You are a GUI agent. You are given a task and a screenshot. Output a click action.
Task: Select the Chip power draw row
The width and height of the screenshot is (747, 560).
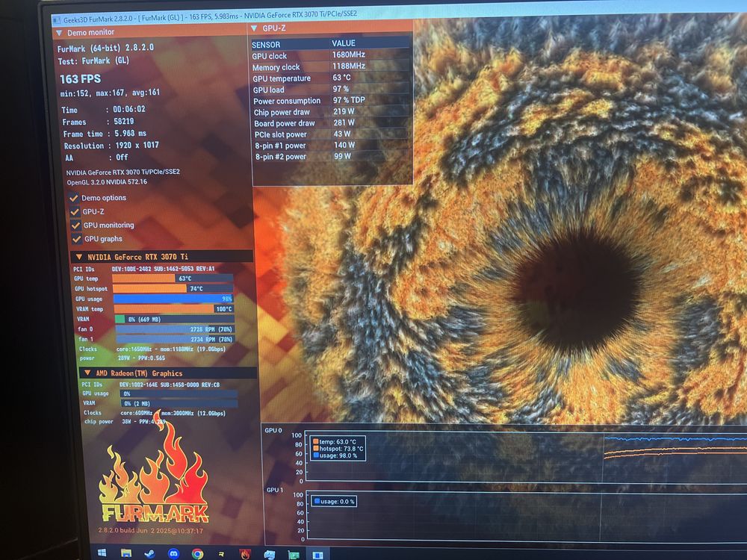332,112
